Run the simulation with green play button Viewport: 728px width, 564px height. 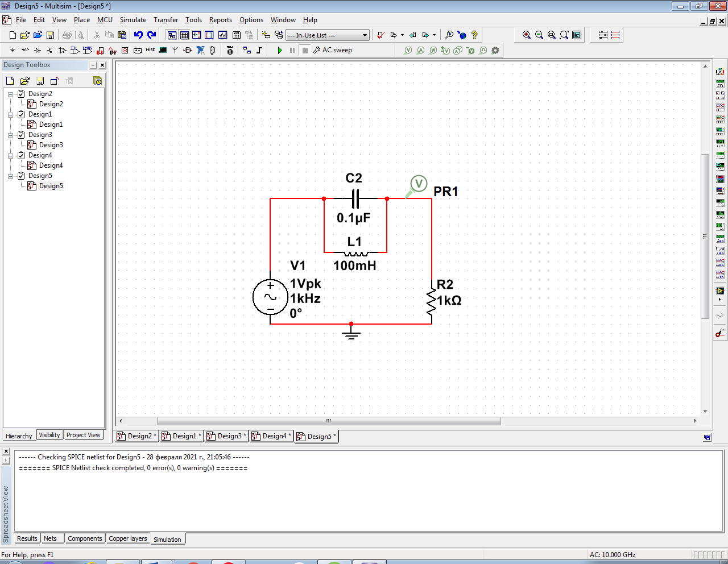click(280, 50)
